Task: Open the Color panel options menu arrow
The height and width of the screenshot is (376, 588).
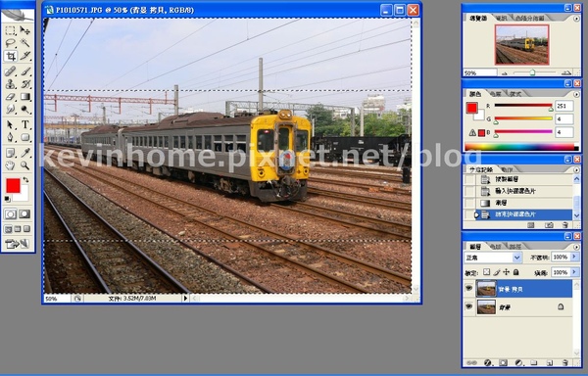Action: 577,94
